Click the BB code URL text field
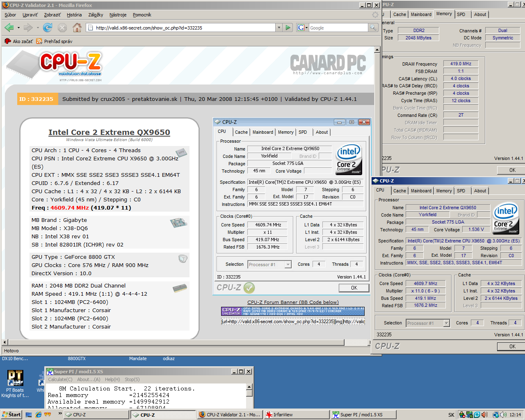The height and width of the screenshot is (420, 525). tap(293, 322)
